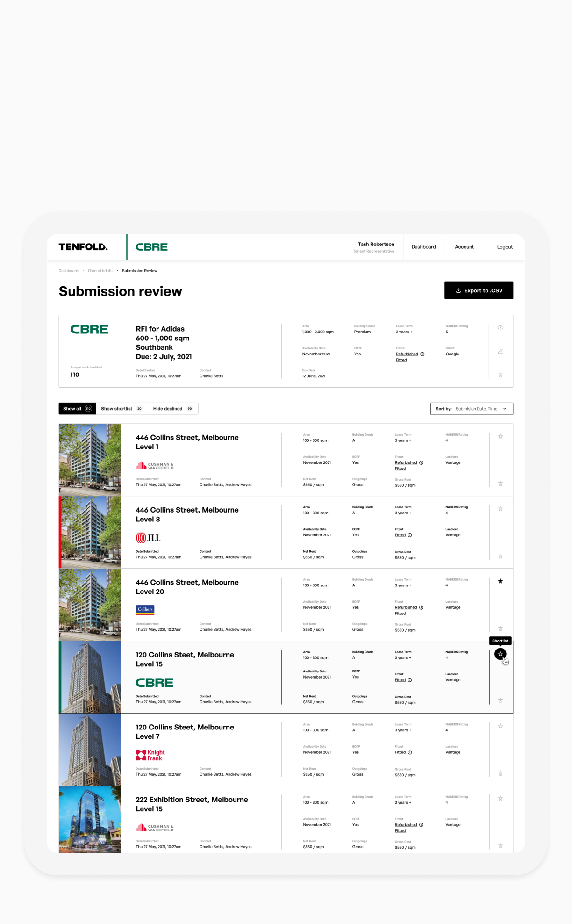Remove Level 20 from shortlist star
Viewport: 572px width, 924px height.
tap(500, 581)
